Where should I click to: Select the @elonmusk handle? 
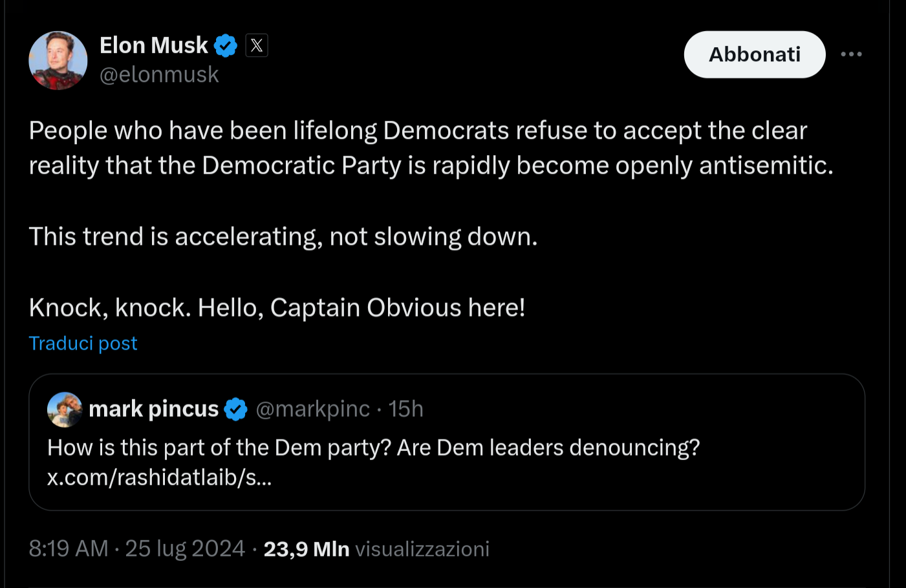[x=159, y=74]
